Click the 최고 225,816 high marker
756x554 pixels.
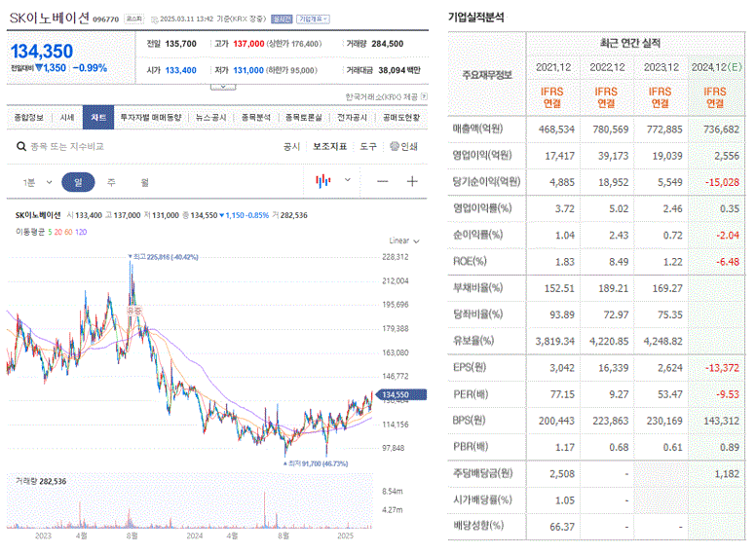(163, 257)
